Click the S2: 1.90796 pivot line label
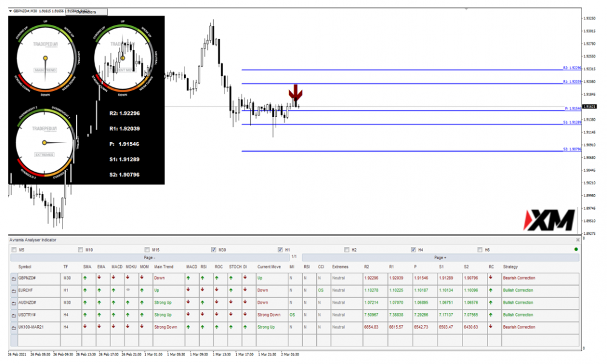 pyautogui.click(x=572, y=149)
